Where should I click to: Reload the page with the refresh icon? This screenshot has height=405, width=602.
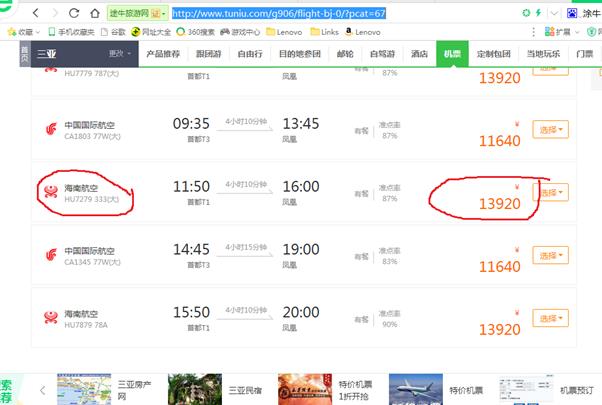tap(74, 13)
